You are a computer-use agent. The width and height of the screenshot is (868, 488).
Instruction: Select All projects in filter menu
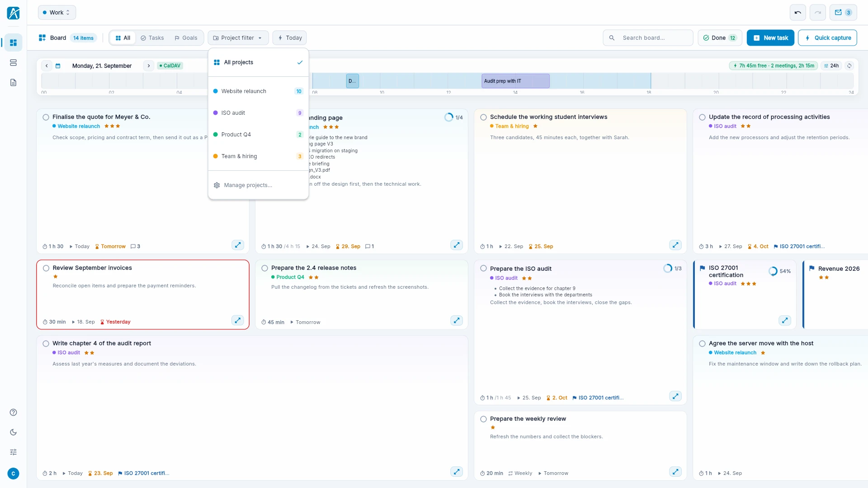[x=258, y=62]
